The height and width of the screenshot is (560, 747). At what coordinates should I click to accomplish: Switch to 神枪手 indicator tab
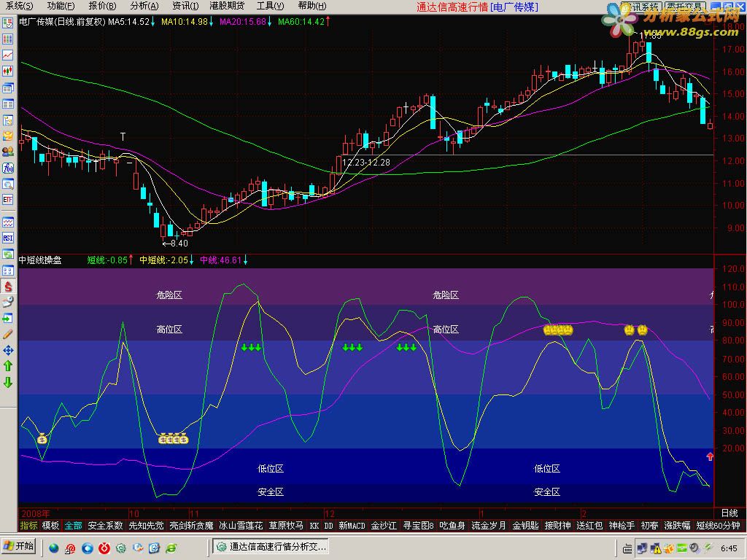pos(622,526)
